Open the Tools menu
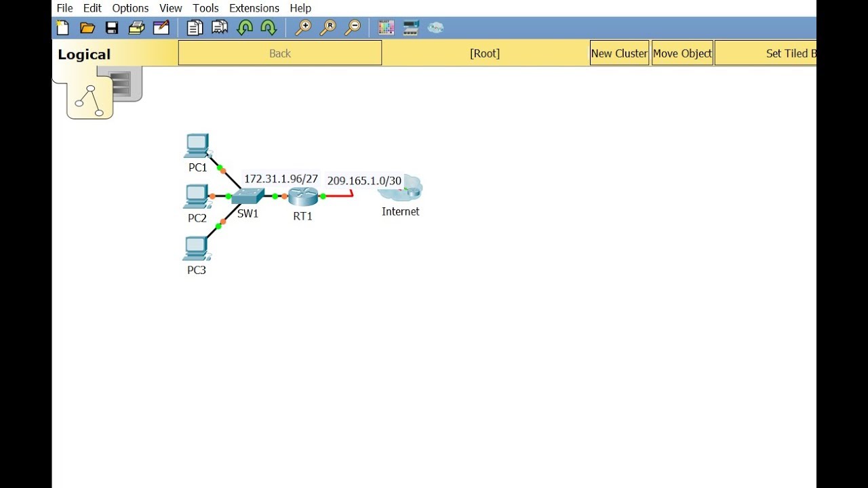Viewport: 868px width, 488px height. [205, 8]
